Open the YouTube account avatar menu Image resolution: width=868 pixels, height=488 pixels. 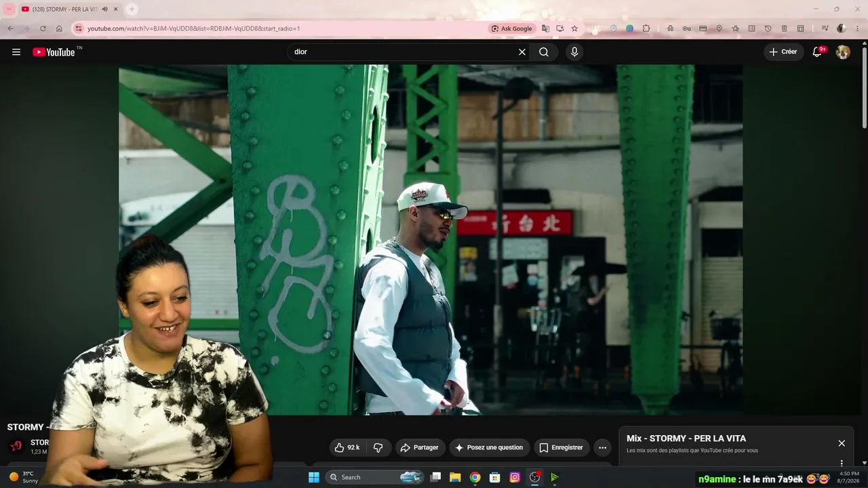[x=843, y=52]
